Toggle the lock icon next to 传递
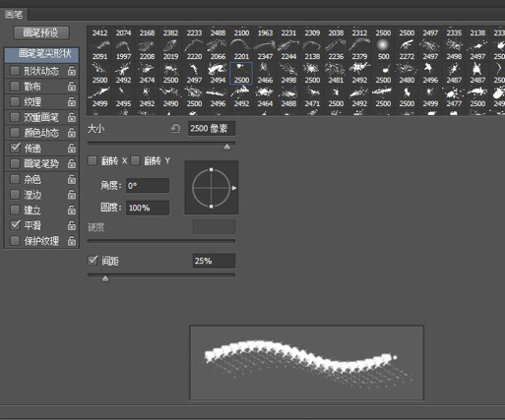The width and height of the screenshot is (505, 420). pos(72,149)
